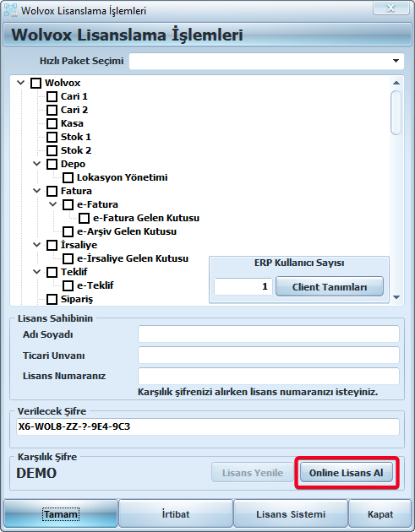Click the Wolvox app icon in title bar
Screen dimensions: 415x532
[x=10, y=10]
